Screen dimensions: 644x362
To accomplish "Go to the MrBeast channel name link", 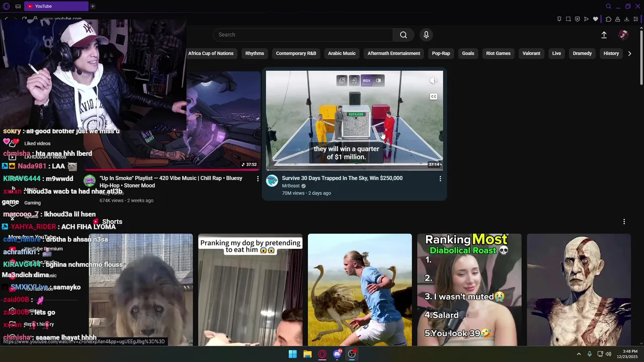I will [x=291, y=186].
